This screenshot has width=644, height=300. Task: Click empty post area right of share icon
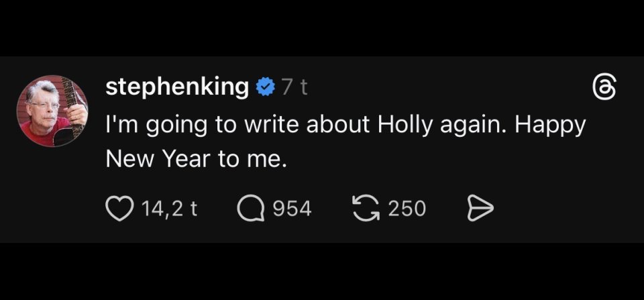click(x=563, y=209)
